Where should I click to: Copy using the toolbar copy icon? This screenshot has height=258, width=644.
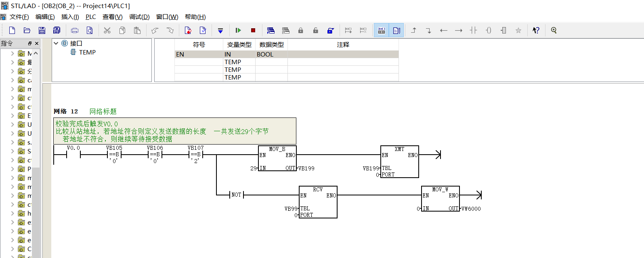coord(122,30)
